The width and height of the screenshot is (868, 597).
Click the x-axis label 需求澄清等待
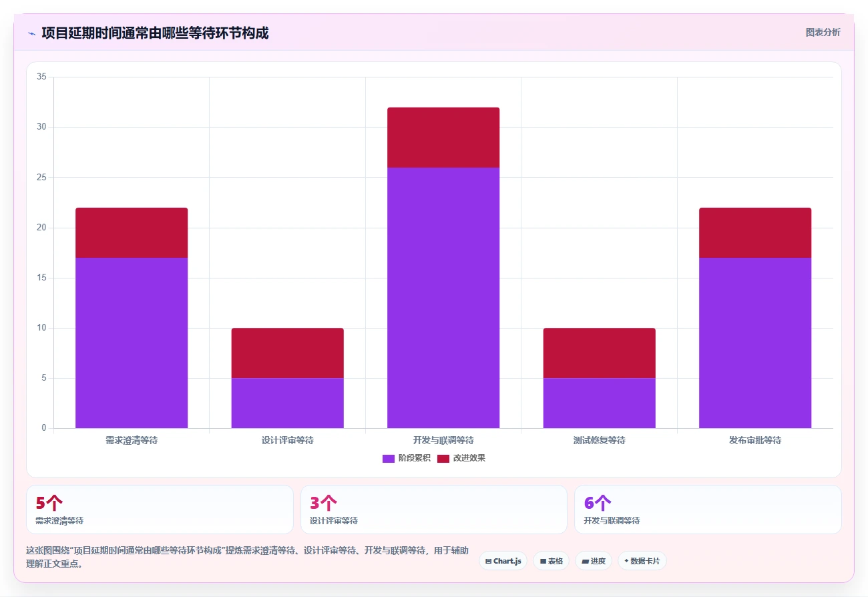(x=132, y=441)
